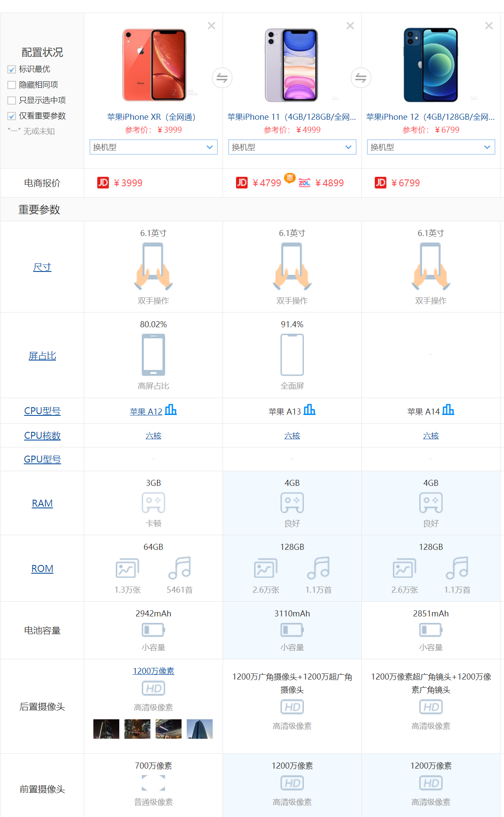The height and width of the screenshot is (817, 504).
Task: Swap iPhone XR and iPhone 11 columns
Action: click(222, 78)
